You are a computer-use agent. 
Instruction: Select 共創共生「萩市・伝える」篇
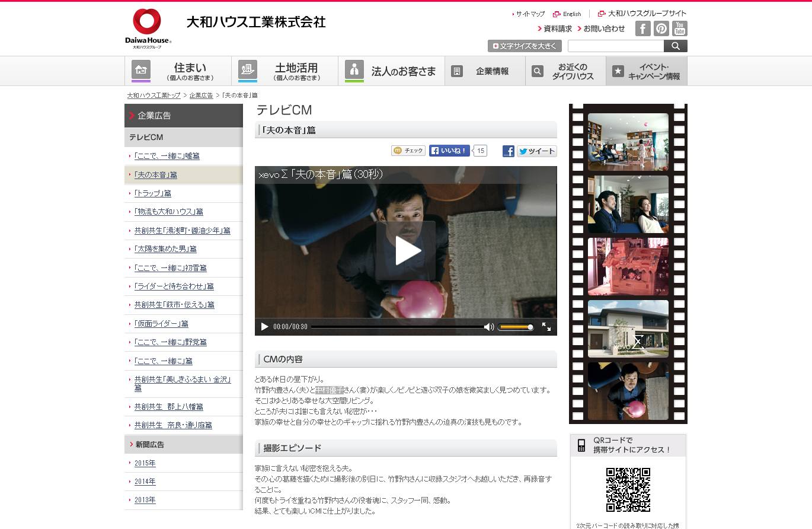click(x=174, y=305)
